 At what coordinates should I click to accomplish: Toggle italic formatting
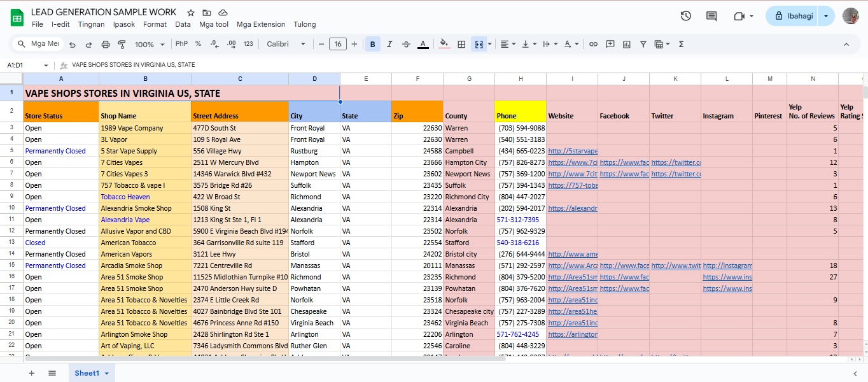point(389,45)
